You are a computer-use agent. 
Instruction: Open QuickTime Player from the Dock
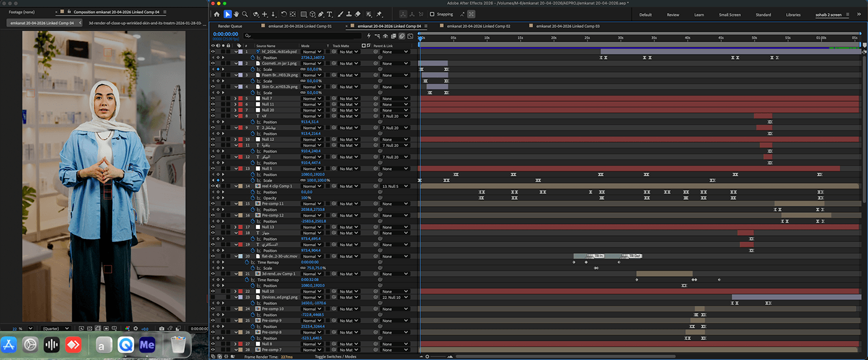point(126,344)
